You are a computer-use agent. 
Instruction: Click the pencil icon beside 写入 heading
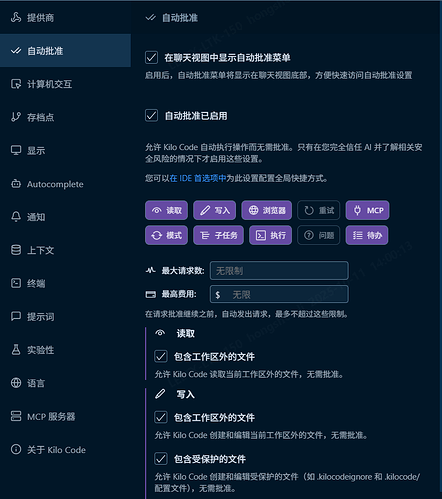click(160, 394)
